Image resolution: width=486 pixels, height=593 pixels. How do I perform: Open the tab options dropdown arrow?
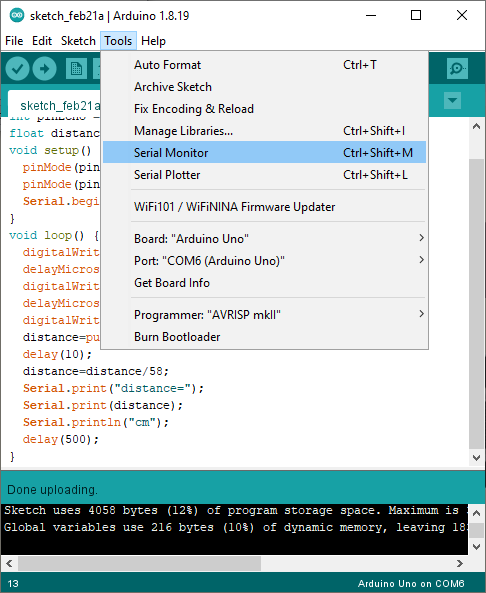pos(452,101)
